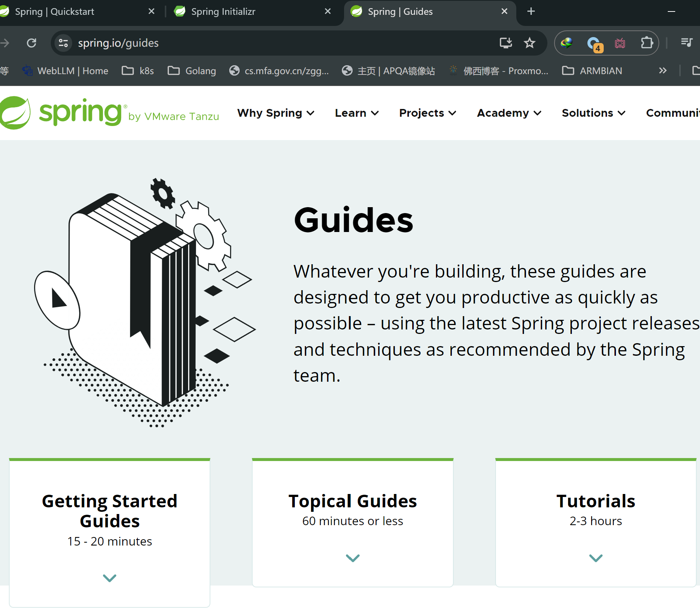Click the book illustration image
This screenshot has height=610, width=700.
point(145,302)
